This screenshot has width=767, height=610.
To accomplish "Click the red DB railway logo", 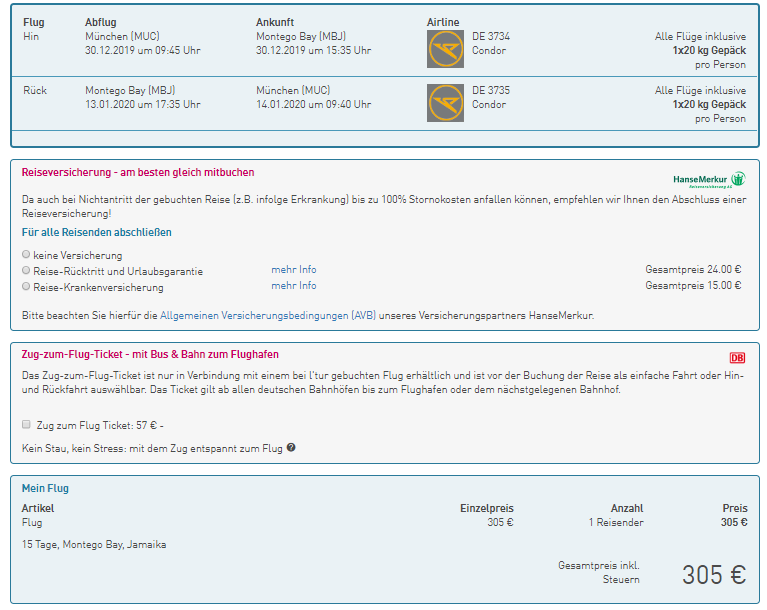I will 737,358.
